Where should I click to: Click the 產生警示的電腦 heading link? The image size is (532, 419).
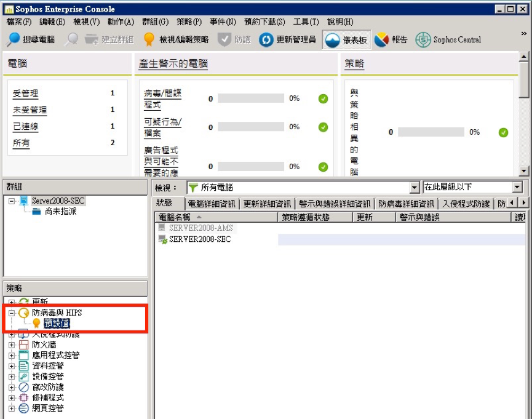[173, 63]
